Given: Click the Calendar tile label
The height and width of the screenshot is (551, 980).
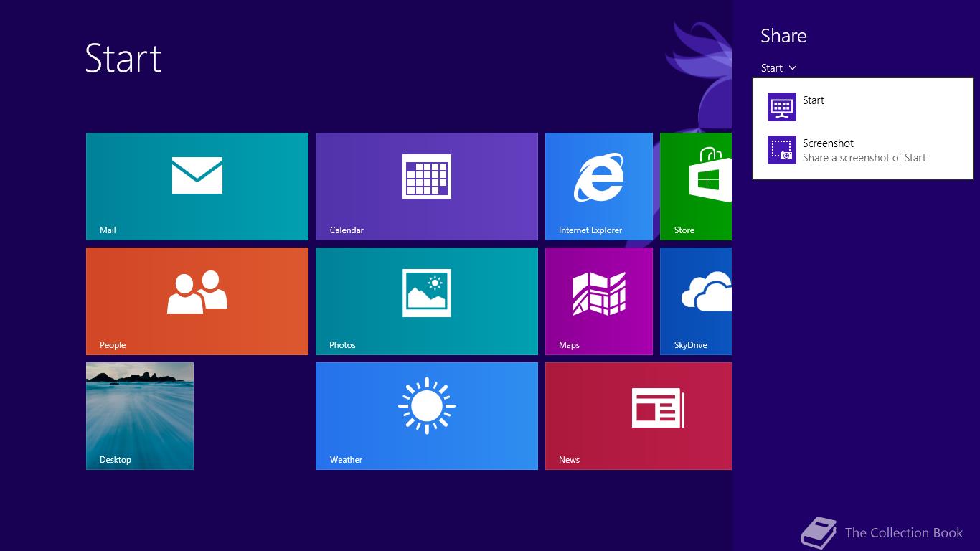Looking at the screenshot, I should 347,230.
